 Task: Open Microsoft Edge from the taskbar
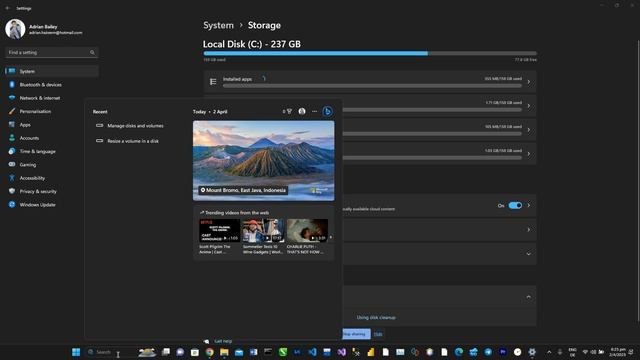tap(459, 352)
